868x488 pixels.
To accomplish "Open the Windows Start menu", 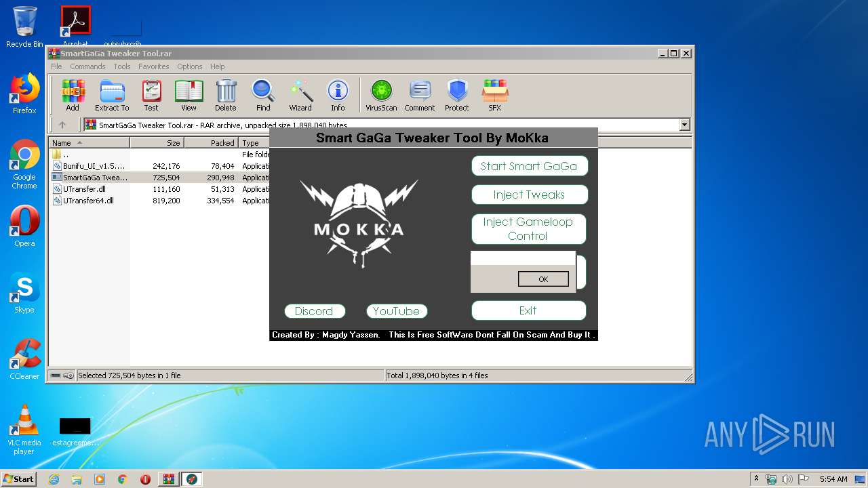I will pos(18,479).
